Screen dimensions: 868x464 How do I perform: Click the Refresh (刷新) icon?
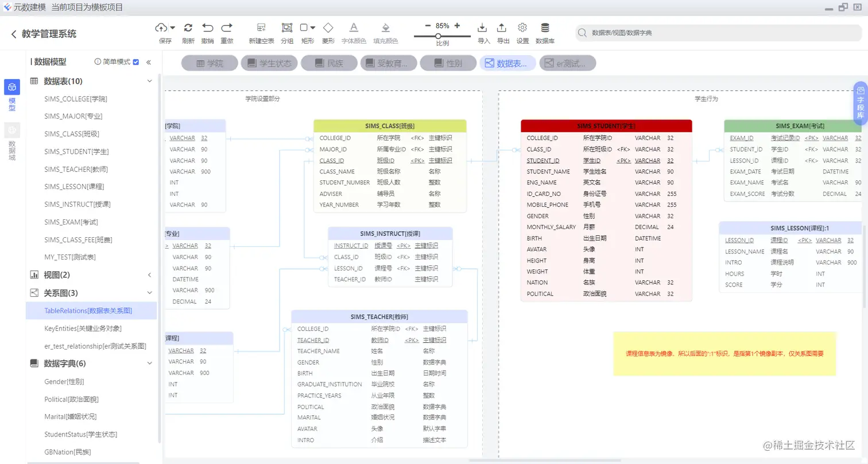click(188, 27)
